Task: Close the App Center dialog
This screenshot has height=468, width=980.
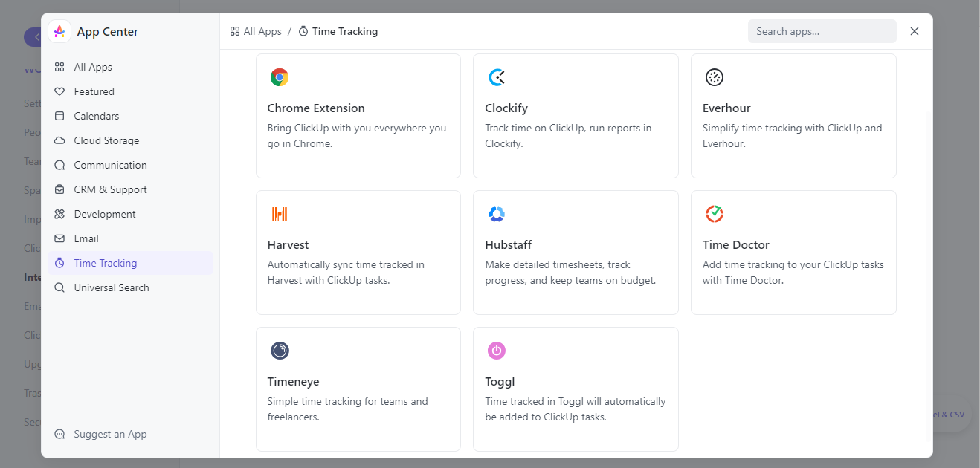Action: pyautogui.click(x=915, y=31)
